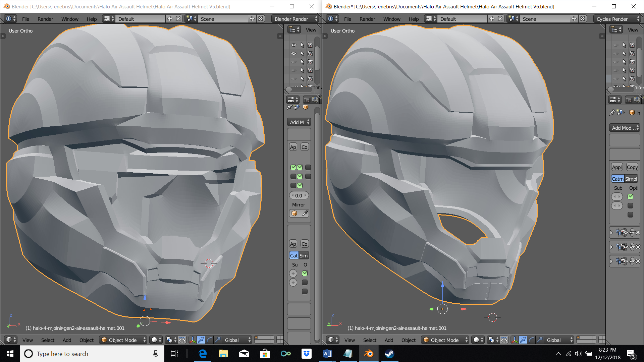Click Copy button in right modifier panel

point(632,167)
